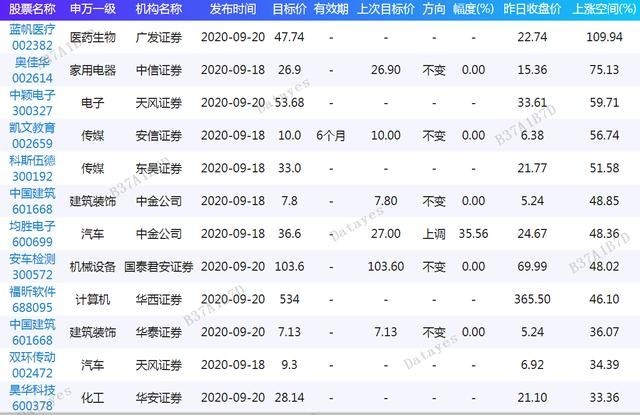Click the 双环传动 002472 stock link
Screen dimensions: 640x415
[31, 363]
